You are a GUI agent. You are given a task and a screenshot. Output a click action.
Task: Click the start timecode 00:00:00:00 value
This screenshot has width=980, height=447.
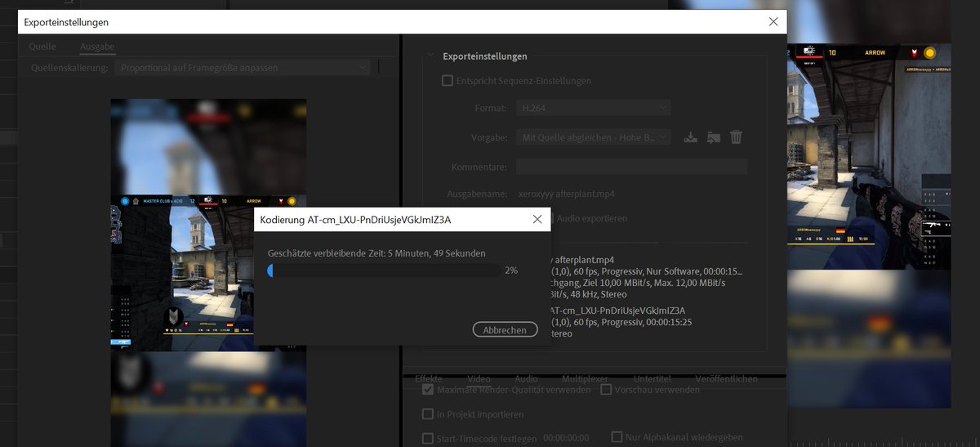(566, 438)
